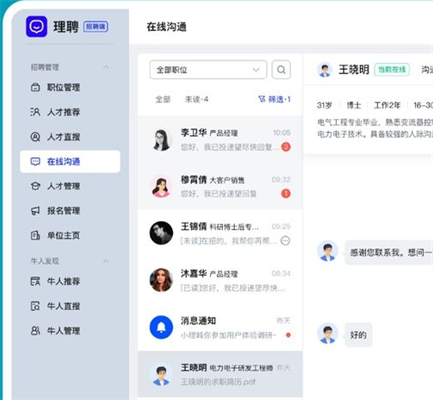The height and width of the screenshot is (400, 433).
Task: Click the 博士 education detail
Action: pyautogui.click(x=354, y=105)
